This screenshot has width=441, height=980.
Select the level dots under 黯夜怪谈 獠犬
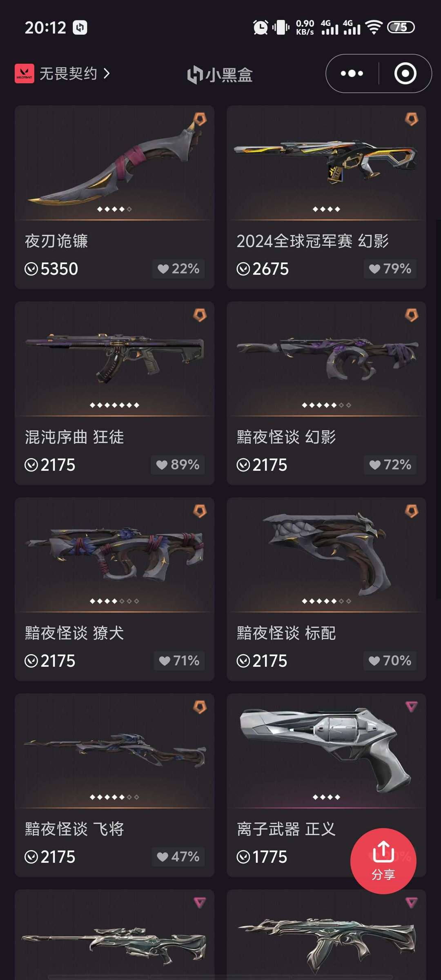pos(114,601)
